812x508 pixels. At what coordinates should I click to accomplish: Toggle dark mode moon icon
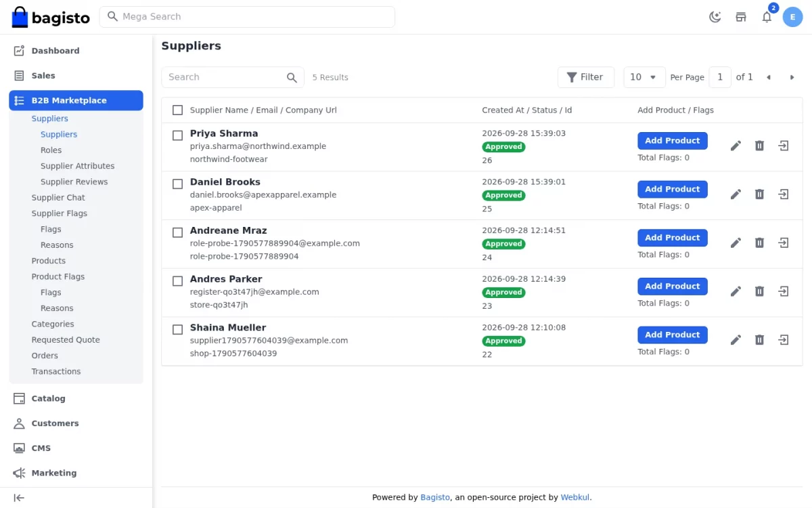[x=715, y=17]
